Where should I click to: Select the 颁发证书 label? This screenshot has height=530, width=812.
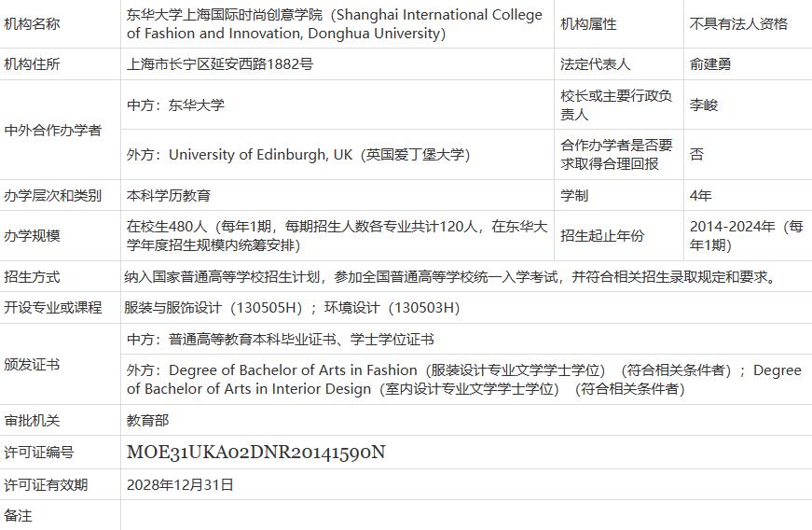coord(32,365)
